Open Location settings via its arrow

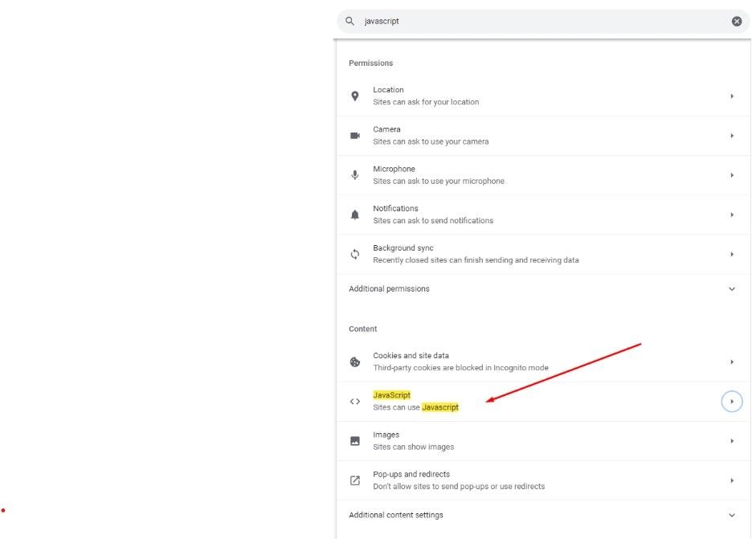tap(732, 96)
